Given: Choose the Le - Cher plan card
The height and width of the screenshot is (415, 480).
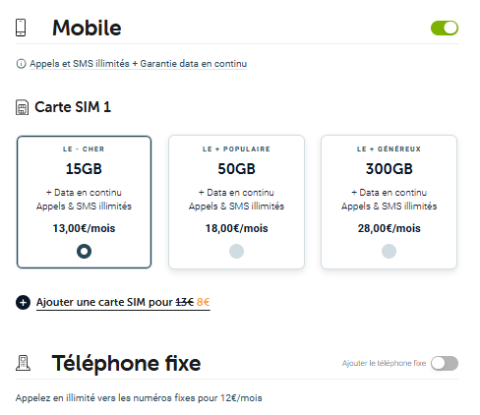Looking at the screenshot, I should 84,202.
